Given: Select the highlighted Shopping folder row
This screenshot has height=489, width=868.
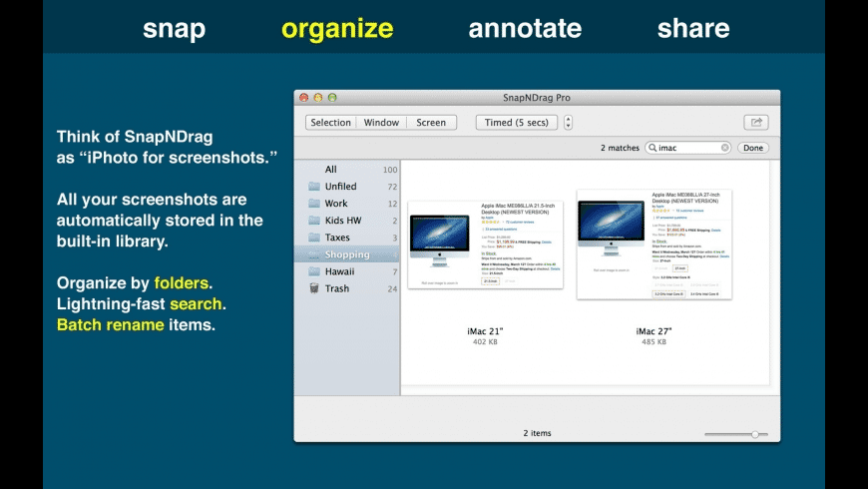Looking at the screenshot, I should click(x=347, y=254).
